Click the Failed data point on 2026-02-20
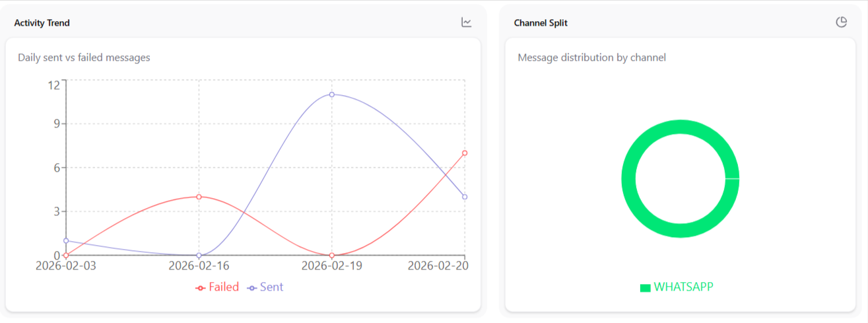This screenshot has height=323, width=868. point(465,153)
